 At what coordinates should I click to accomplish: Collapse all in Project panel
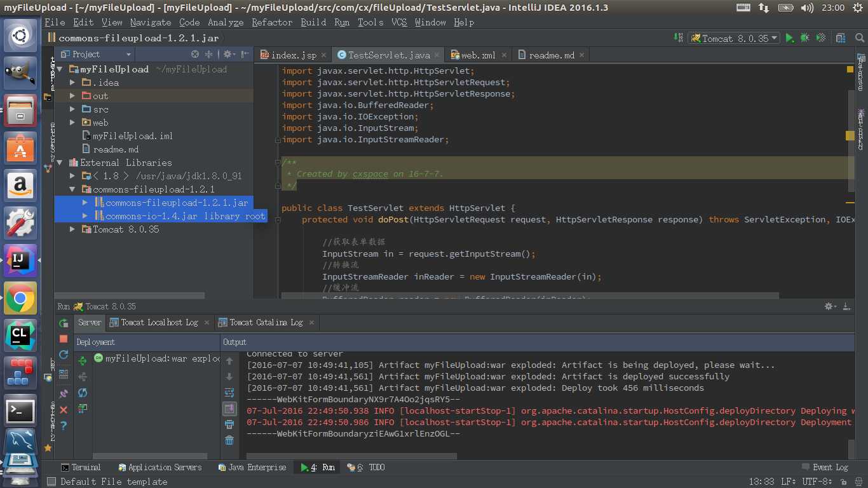(x=208, y=55)
